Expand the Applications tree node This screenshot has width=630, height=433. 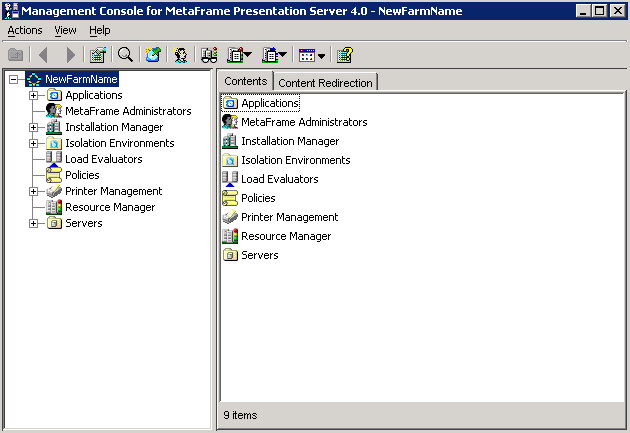pyautogui.click(x=33, y=95)
